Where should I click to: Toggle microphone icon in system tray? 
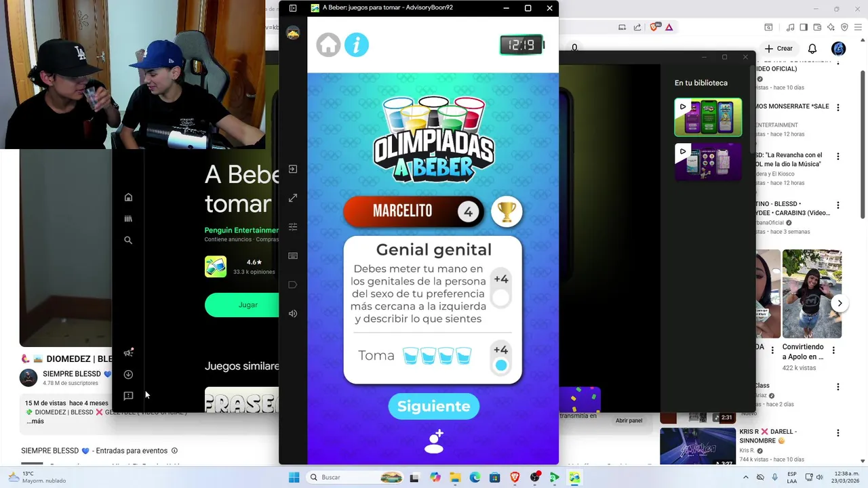(x=774, y=477)
